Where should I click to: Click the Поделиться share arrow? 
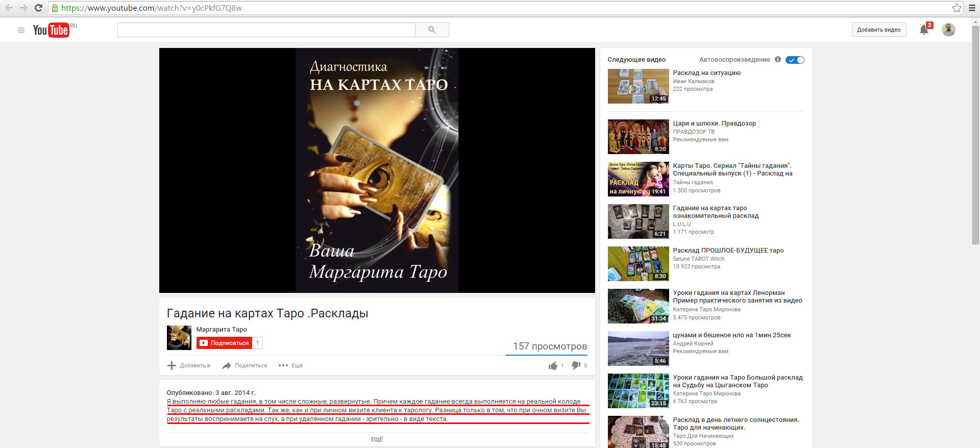point(227,365)
